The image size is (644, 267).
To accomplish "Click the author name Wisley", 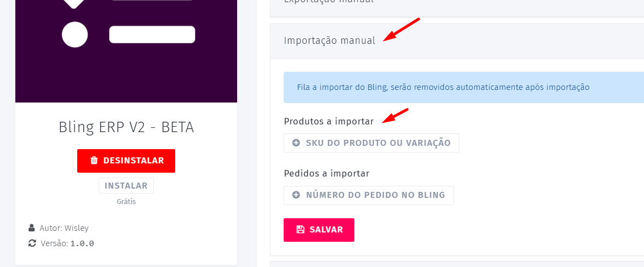I will pyautogui.click(x=77, y=228).
